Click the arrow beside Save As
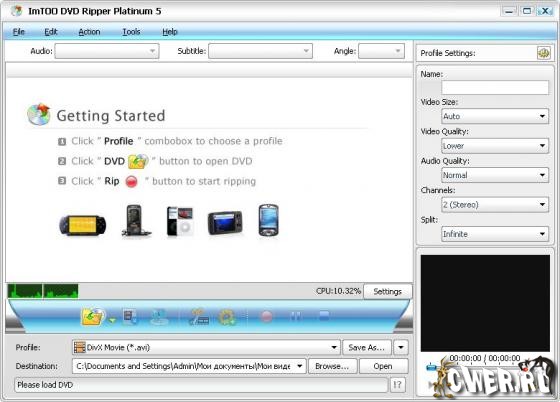 401,347
